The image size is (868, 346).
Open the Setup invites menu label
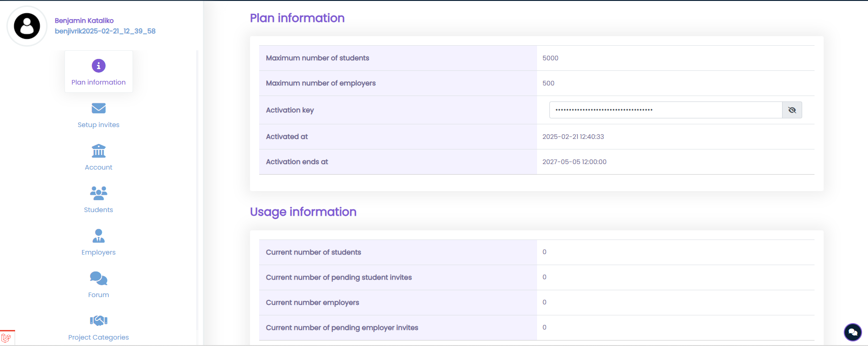[99, 125]
